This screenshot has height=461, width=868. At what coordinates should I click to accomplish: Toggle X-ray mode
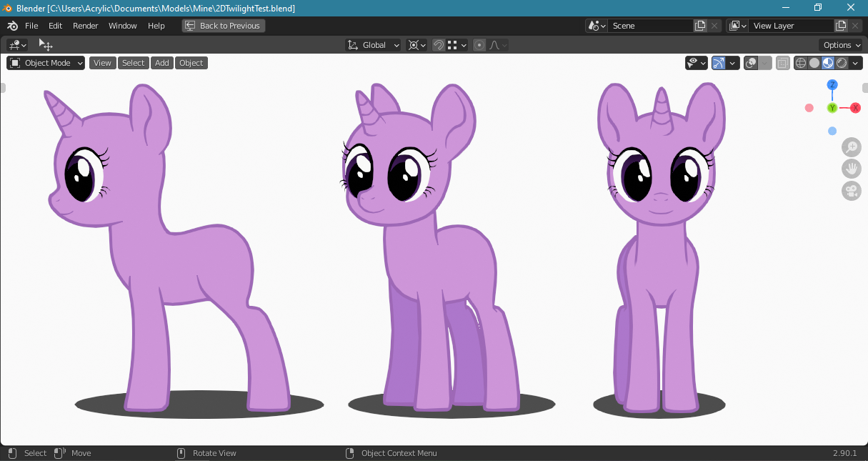783,63
